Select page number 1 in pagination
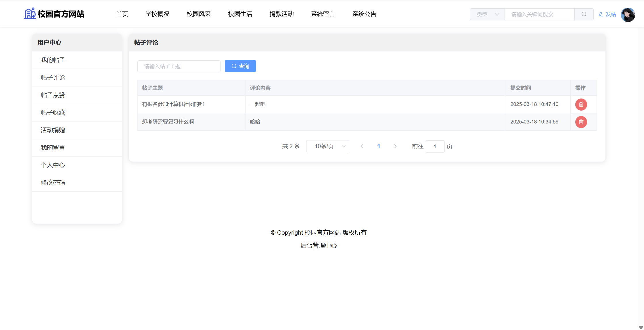This screenshot has height=330, width=644. tap(379, 146)
